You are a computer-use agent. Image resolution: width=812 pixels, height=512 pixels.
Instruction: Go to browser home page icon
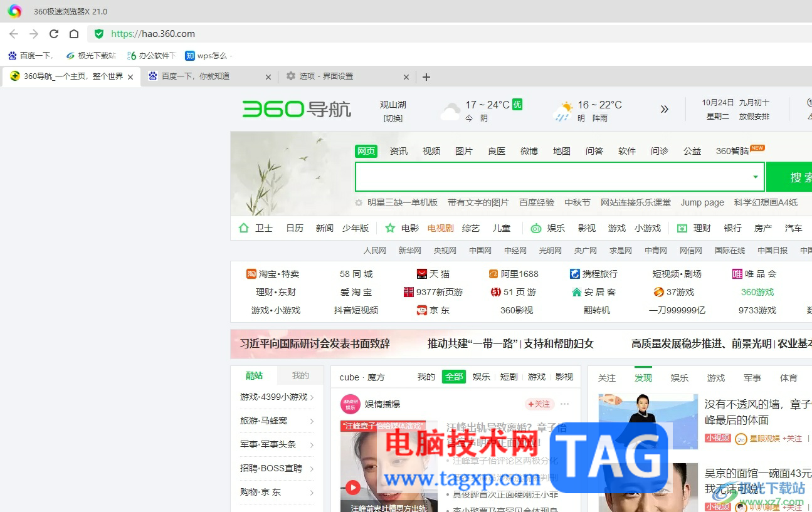(74, 34)
